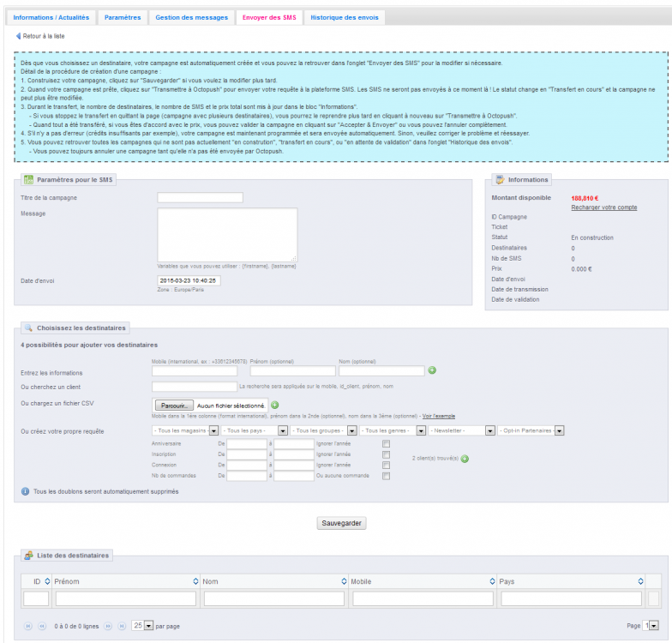Click Parcourir to choose CSV file
672x643 pixels.
174,406
